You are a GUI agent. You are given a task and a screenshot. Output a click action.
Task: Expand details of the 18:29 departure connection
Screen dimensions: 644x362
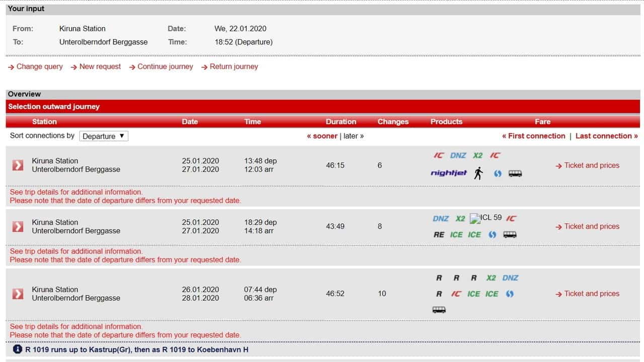(x=18, y=227)
